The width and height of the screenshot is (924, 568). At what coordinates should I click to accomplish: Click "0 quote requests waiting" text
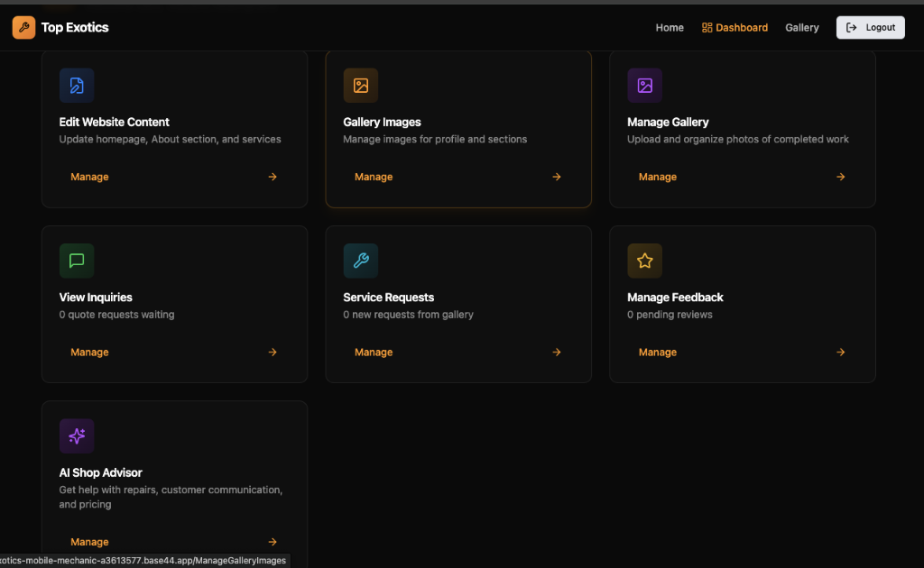coord(116,315)
